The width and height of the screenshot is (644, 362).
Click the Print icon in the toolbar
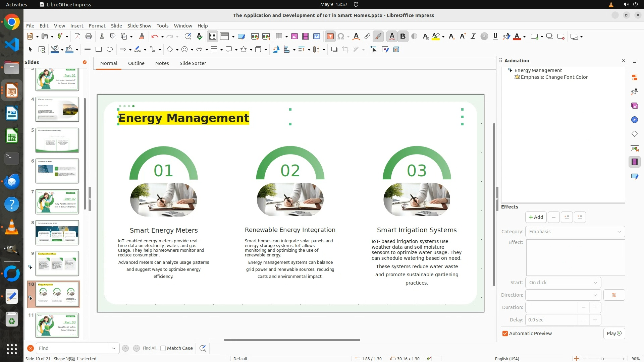pos(89,37)
